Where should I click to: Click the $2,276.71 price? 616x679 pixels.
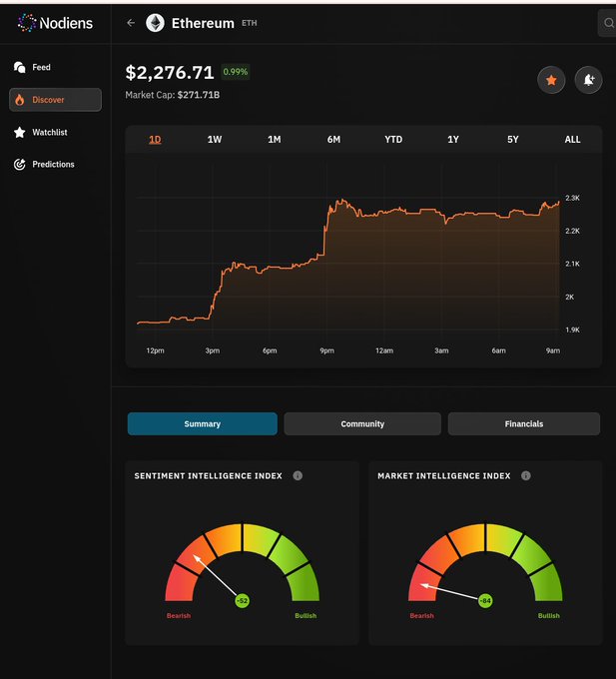(170, 72)
